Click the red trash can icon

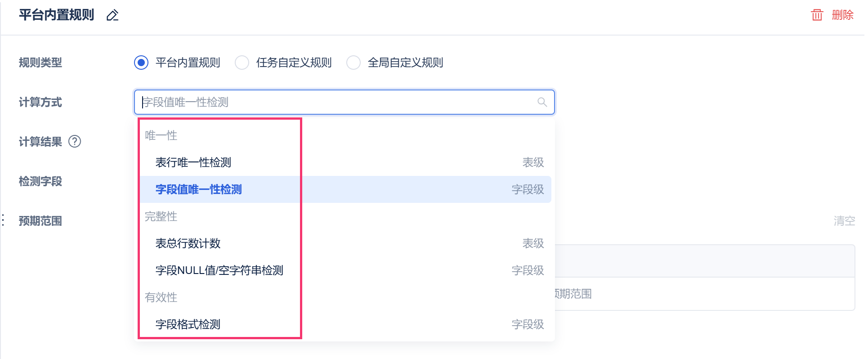point(817,15)
